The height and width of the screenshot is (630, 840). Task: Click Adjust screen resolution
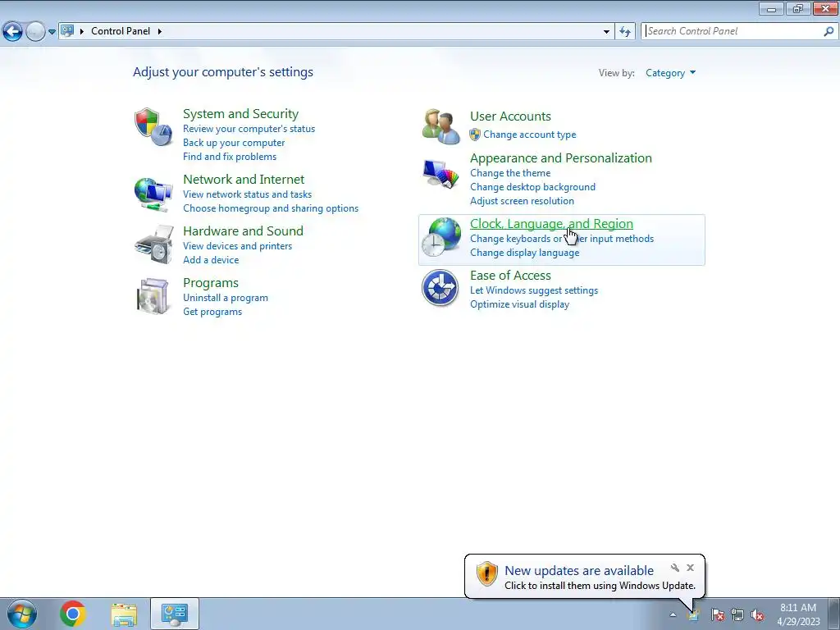[522, 201]
